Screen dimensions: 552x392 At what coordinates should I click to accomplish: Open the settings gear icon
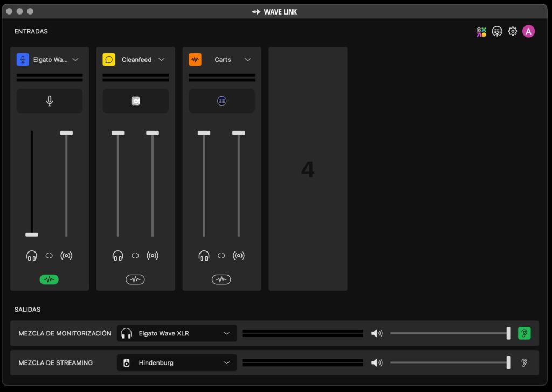click(x=513, y=32)
